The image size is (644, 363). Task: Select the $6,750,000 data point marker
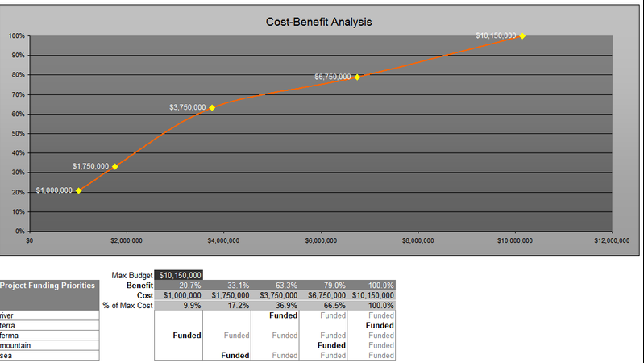point(357,77)
